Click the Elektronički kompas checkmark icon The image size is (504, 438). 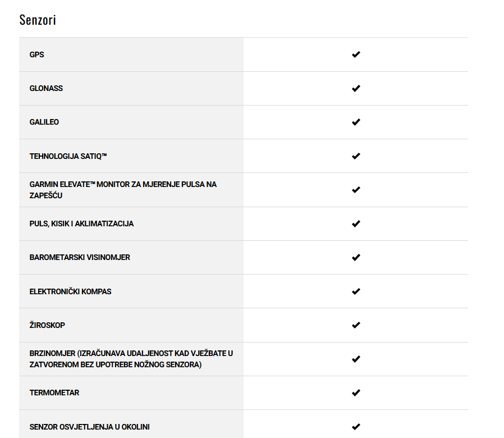[356, 291]
